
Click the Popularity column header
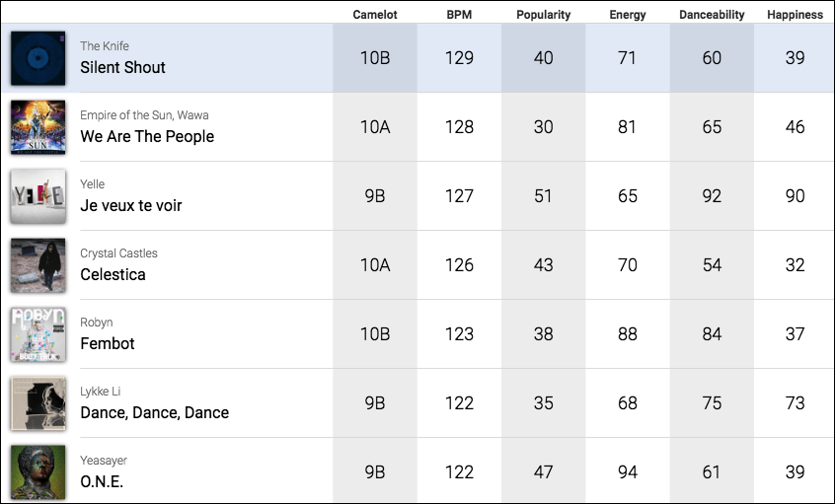click(x=543, y=15)
